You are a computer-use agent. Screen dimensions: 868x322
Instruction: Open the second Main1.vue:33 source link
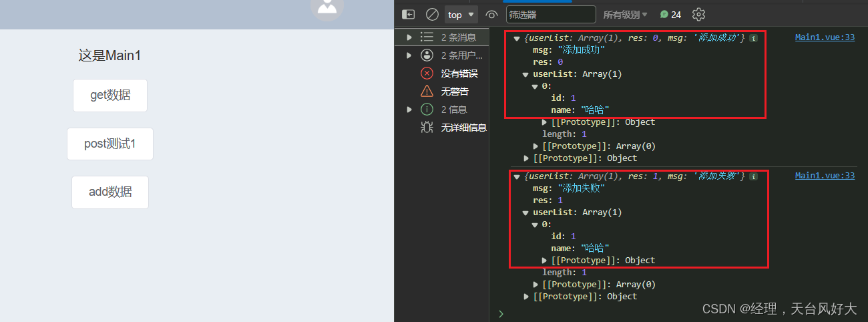point(825,176)
